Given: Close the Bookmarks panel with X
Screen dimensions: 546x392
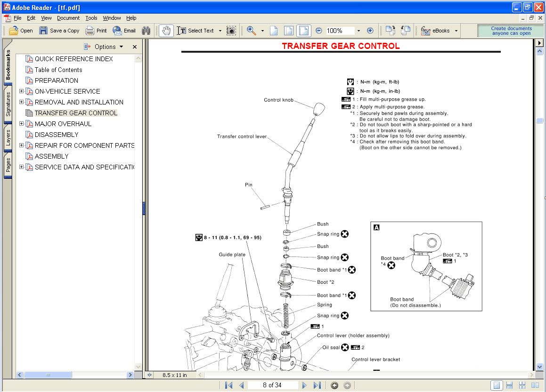Looking at the screenshot, I should tap(135, 47).
